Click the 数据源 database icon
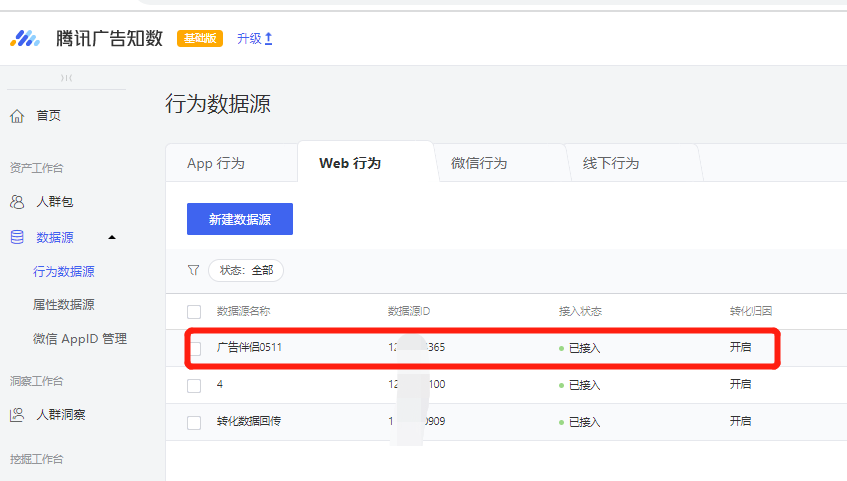 [x=17, y=237]
